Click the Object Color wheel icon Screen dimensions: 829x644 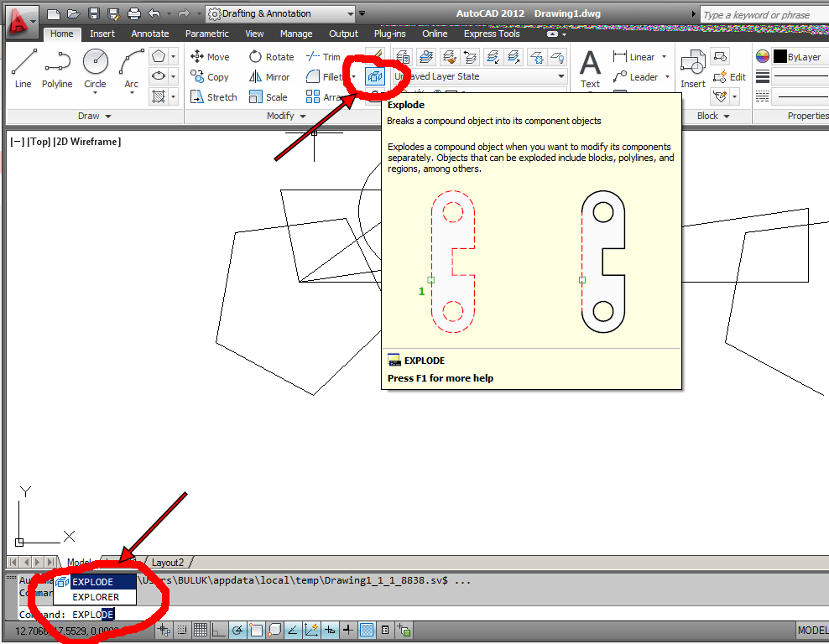763,56
